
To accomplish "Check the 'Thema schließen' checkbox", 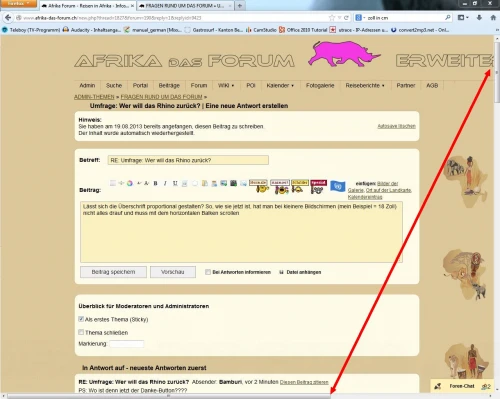I will [x=81, y=332].
